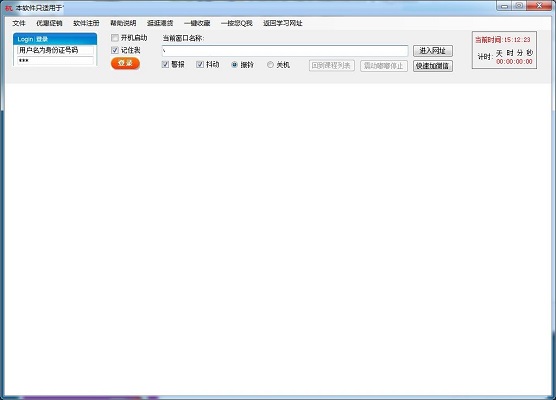Open the 软件注册 menu
The width and height of the screenshot is (556, 400).
[86, 23]
